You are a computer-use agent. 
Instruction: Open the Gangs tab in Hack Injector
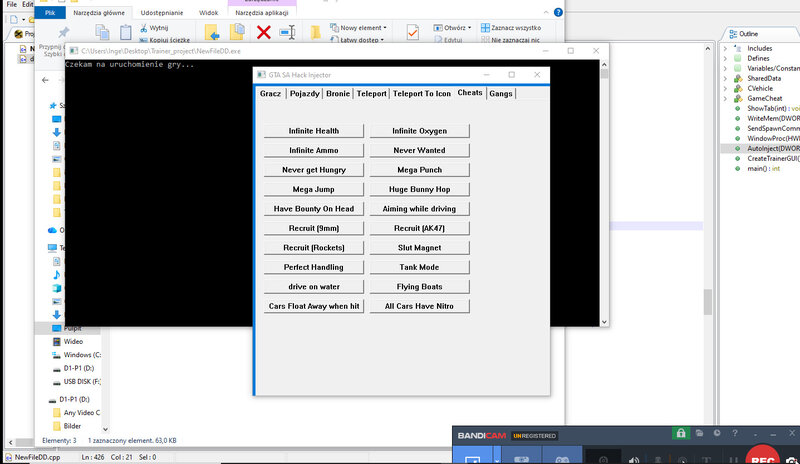[501, 93]
